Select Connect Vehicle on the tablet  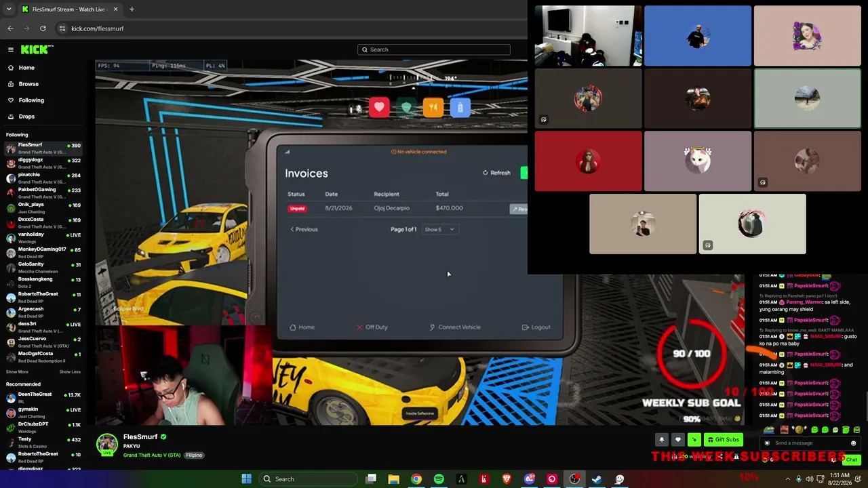455,327
